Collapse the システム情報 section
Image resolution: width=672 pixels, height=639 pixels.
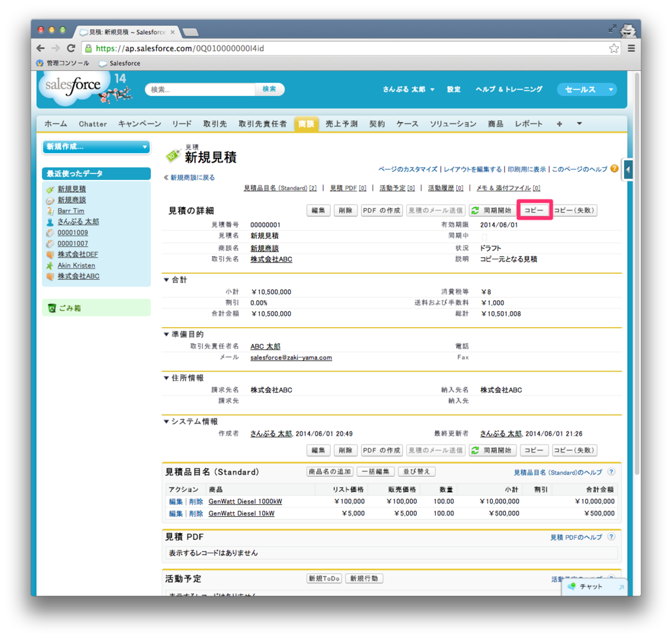[166, 422]
